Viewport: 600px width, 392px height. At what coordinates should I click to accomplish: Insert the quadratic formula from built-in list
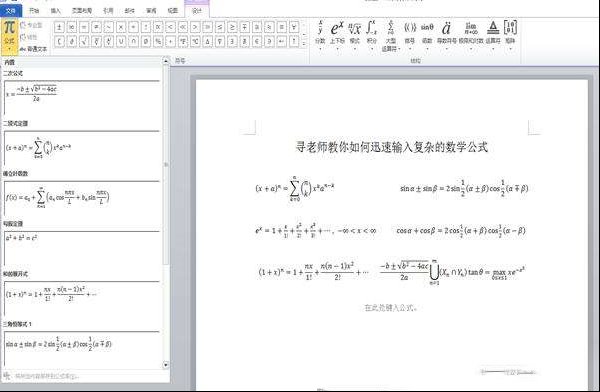pos(82,98)
